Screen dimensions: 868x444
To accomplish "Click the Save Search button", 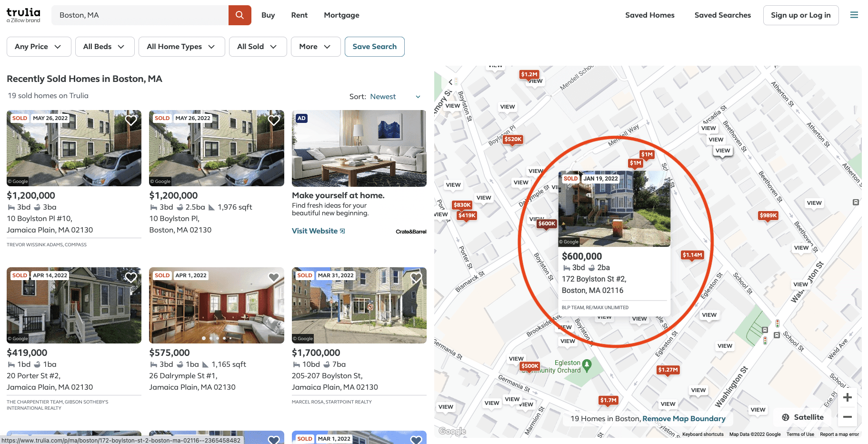I will (374, 47).
